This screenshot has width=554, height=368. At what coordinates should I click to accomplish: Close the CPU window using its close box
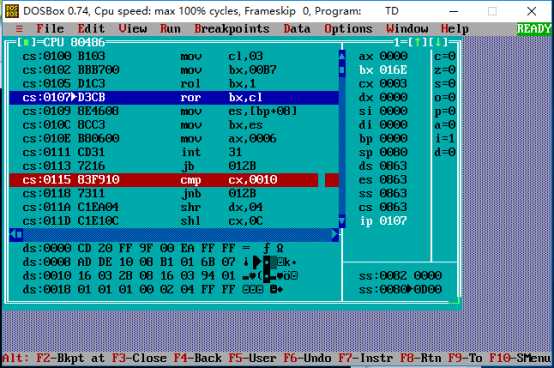pyautogui.click(x=26, y=43)
